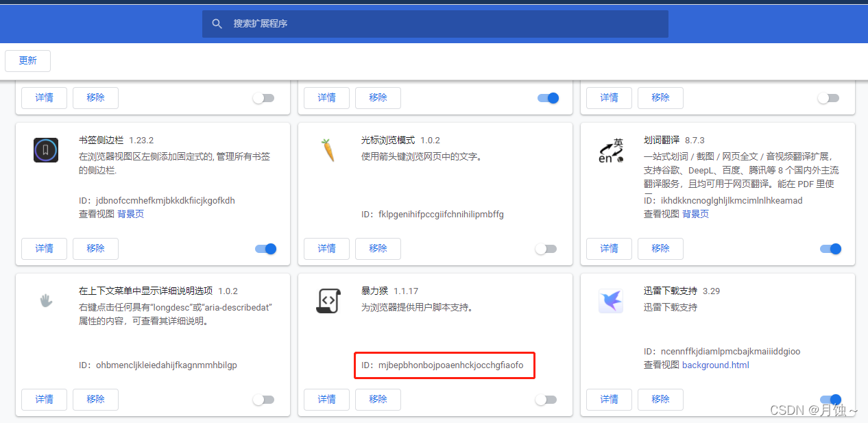Viewport: 868px width, 423px height.
Task: Click the Violentmonkey 暴力猴 script icon
Action: (328, 300)
